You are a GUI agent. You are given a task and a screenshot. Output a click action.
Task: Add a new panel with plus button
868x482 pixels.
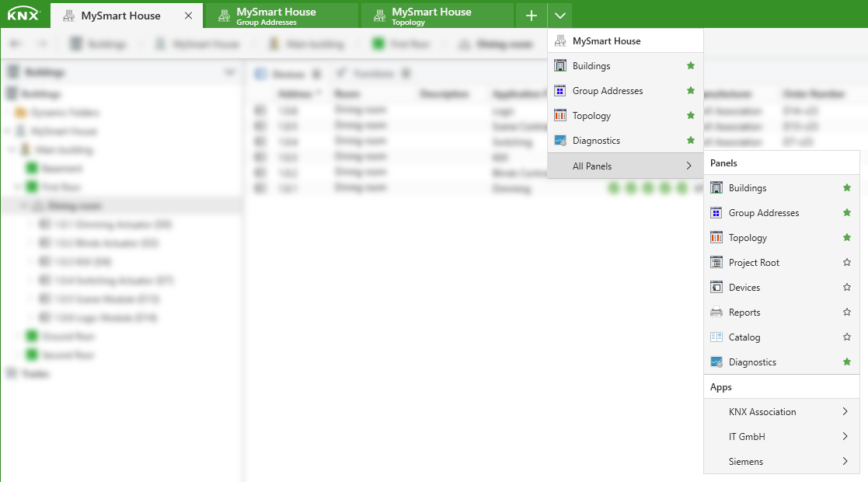pyautogui.click(x=532, y=16)
